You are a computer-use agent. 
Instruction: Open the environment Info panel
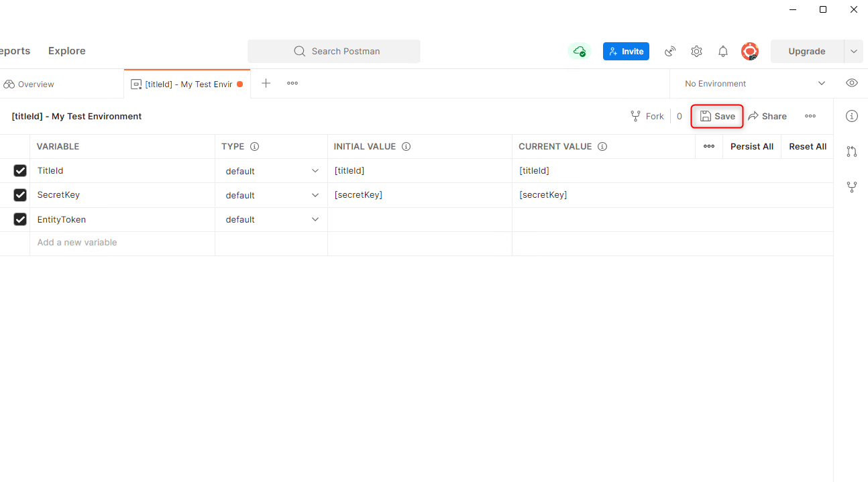pyautogui.click(x=852, y=115)
